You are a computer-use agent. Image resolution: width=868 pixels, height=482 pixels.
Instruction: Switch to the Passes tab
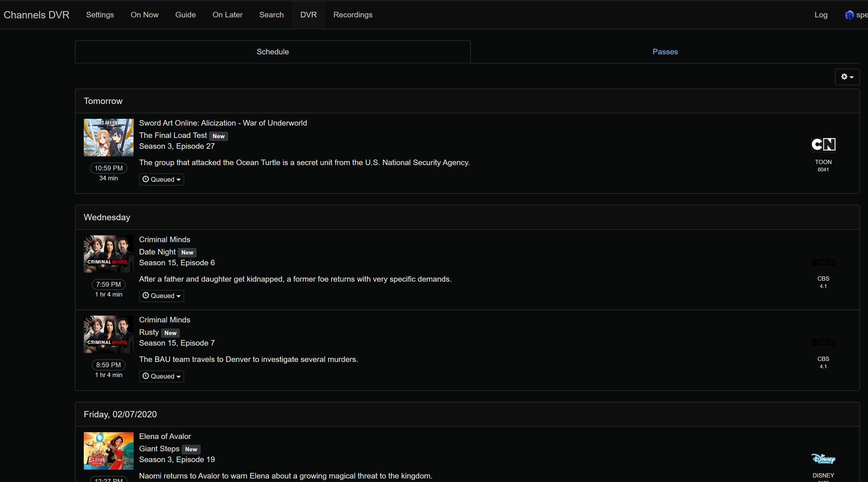[665, 52]
